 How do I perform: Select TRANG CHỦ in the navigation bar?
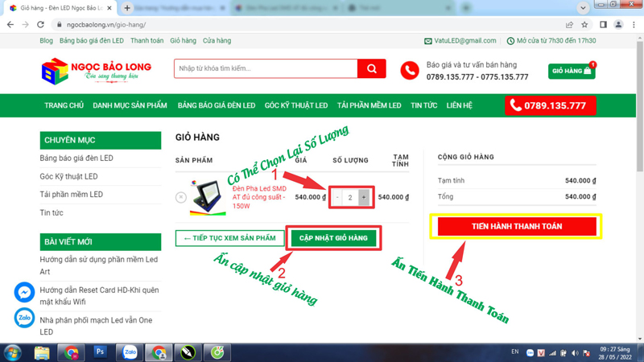point(64,105)
